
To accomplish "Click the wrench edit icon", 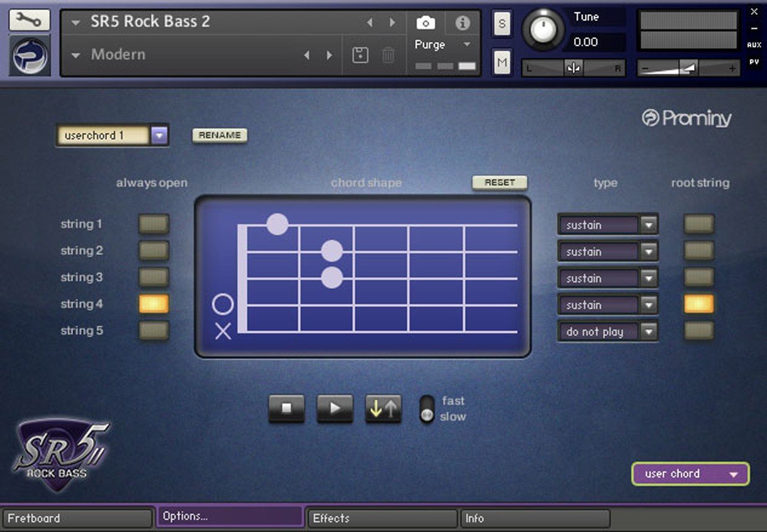I will pyautogui.click(x=29, y=20).
